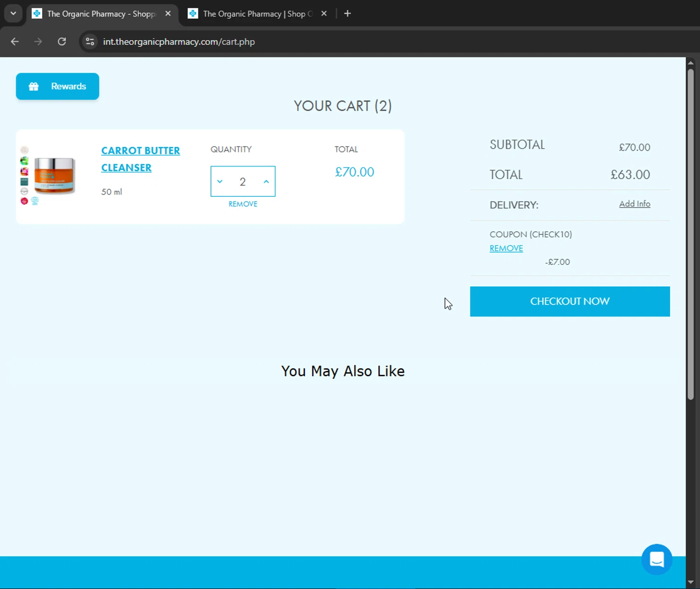Click the COUPON (CHECK10) label
The width and height of the screenshot is (700, 589).
click(531, 235)
